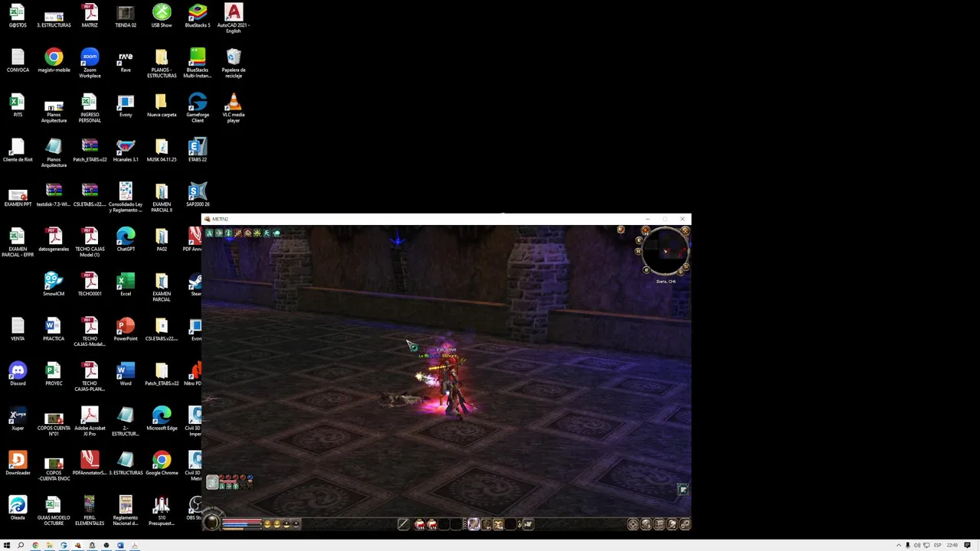Viewport: 980px width, 551px height.
Task: Click the METIN2 window title bar
Action: pos(446,219)
